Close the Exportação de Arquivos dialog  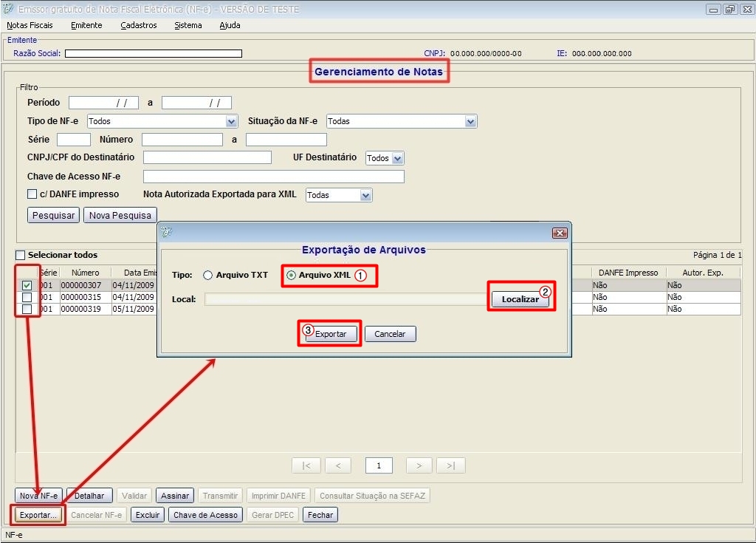click(x=560, y=233)
